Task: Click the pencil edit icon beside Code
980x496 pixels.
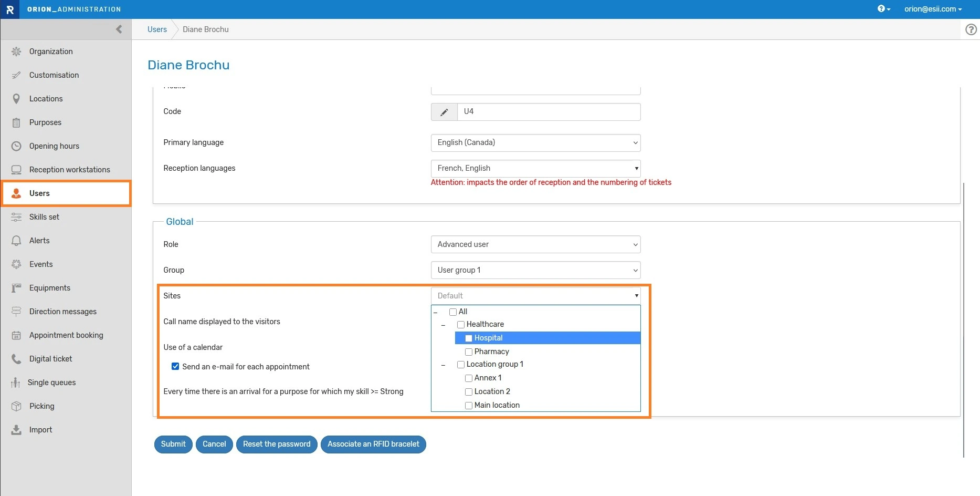Action: pos(444,112)
